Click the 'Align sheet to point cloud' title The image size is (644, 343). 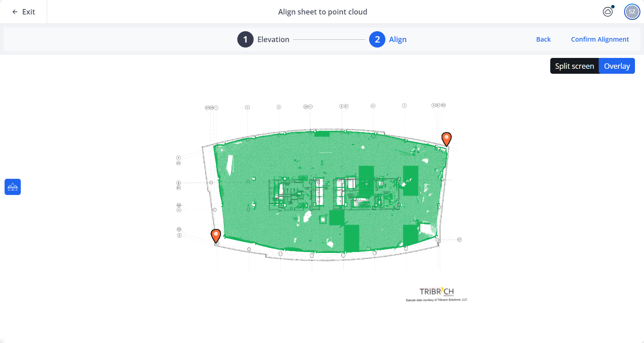coord(322,12)
